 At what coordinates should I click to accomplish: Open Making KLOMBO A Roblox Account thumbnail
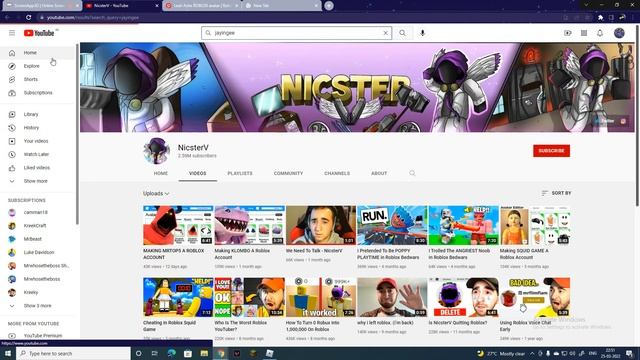coord(249,225)
